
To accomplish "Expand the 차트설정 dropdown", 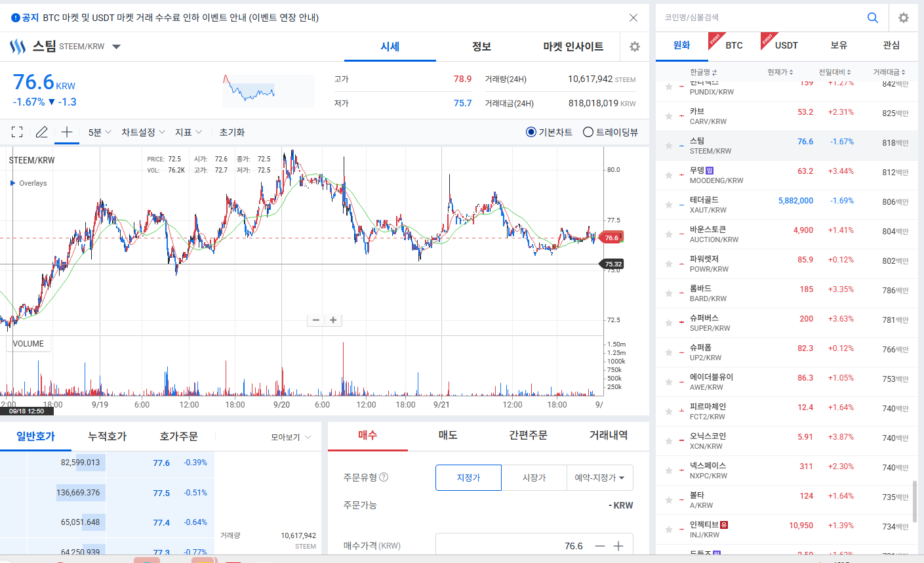I will [143, 132].
